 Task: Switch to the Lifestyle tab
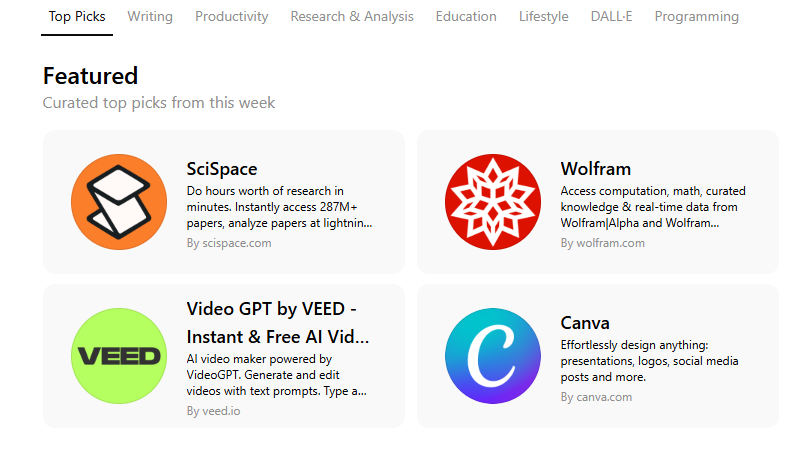pos(544,16)
